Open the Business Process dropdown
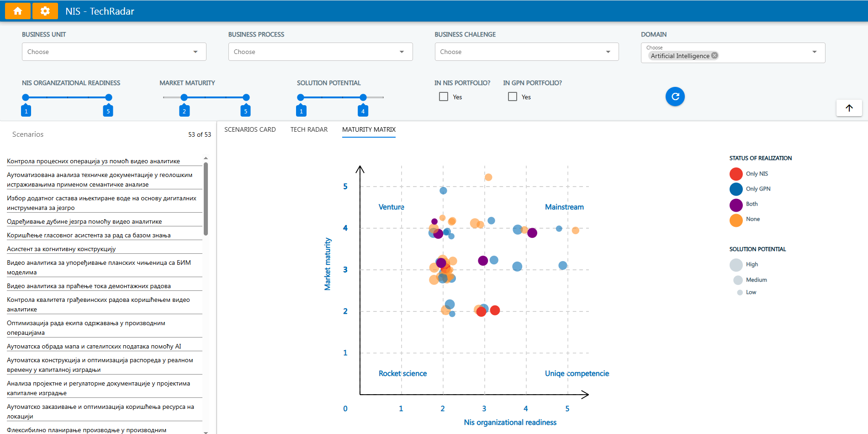This screenshot has height=434, width=868. [320, 52]
